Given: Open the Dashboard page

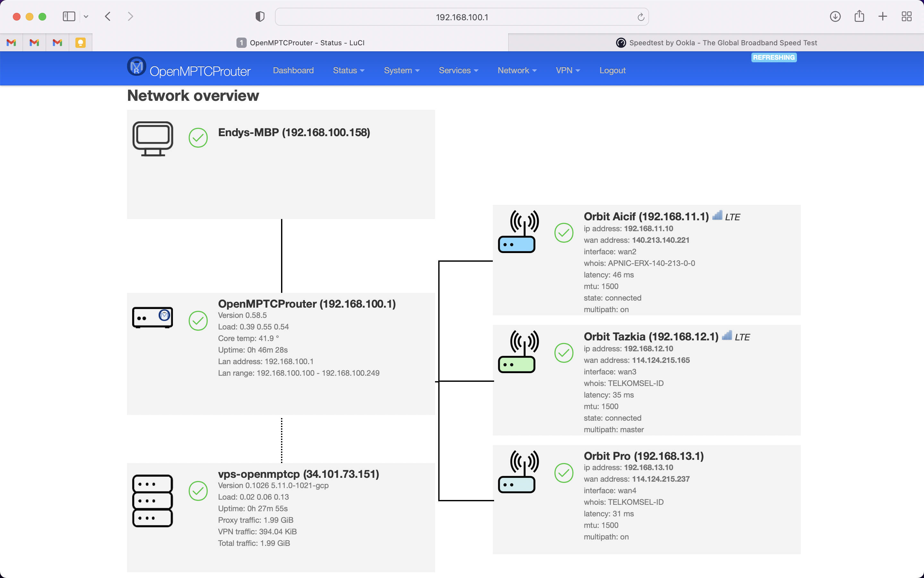Looking at the screenshot, I should tap(293, 70).
